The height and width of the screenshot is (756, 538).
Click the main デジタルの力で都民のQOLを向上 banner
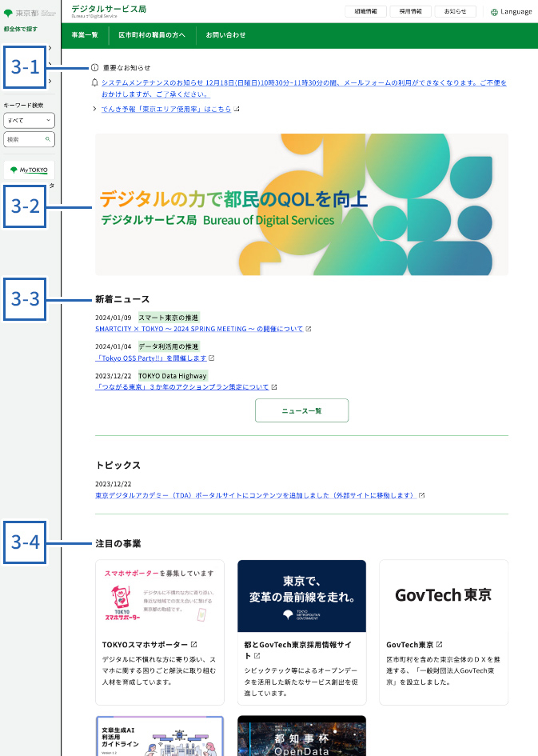point(301,205)
